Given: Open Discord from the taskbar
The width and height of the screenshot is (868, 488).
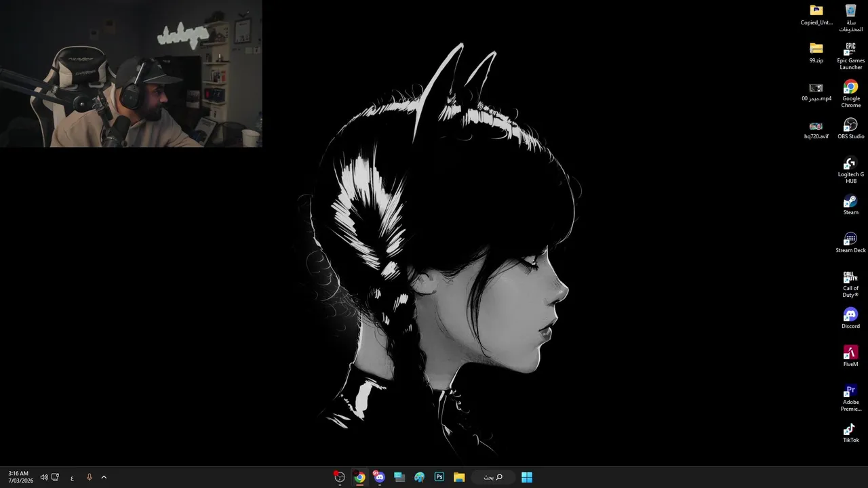Looking at the screenshot, I should click(x=379, y=477).
